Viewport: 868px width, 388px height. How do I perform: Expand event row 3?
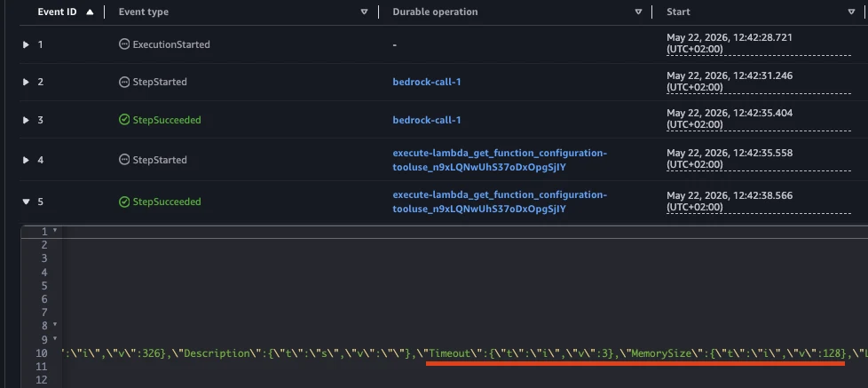(x=26, y=120)
